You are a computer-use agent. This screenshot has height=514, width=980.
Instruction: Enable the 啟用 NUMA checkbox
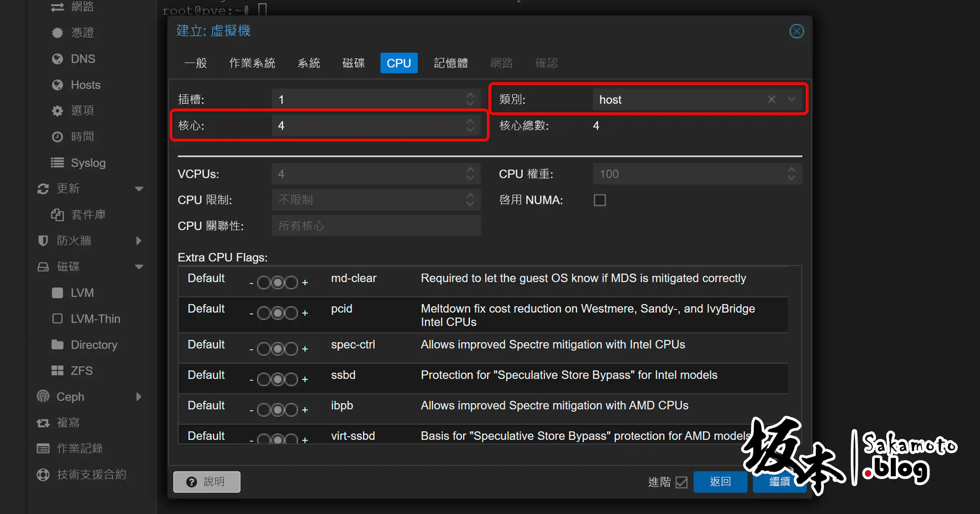599,200
